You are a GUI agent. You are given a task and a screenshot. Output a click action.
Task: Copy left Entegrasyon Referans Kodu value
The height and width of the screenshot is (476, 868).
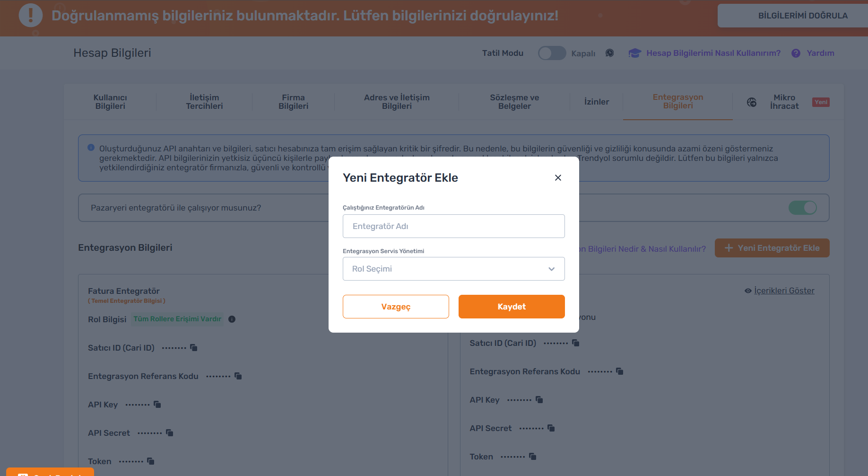click(238, 376)
